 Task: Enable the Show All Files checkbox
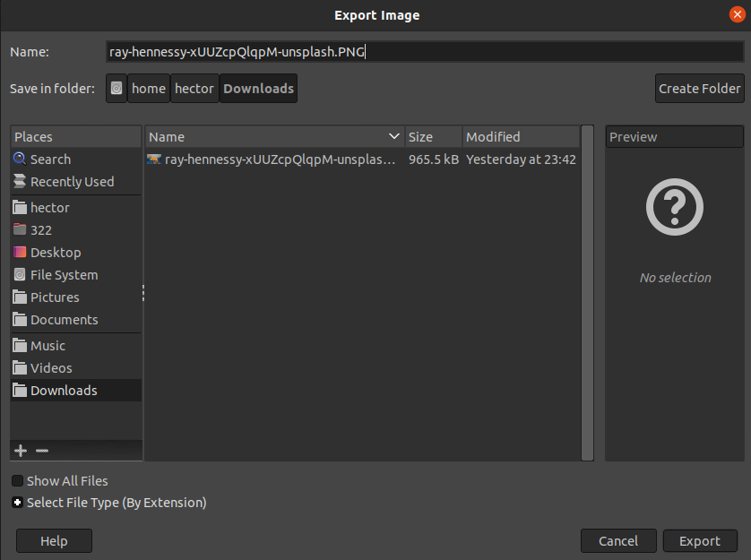(x=18, y=481)
